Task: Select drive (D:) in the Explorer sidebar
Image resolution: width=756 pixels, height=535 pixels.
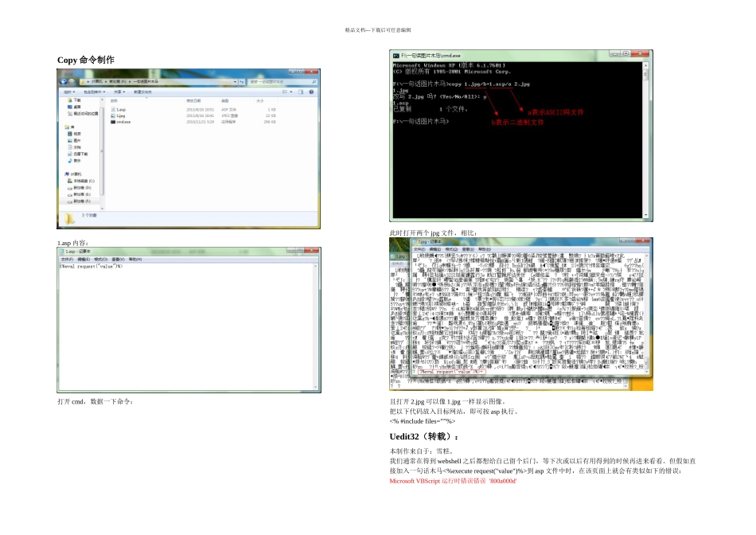Action: [x=80, y=188]
